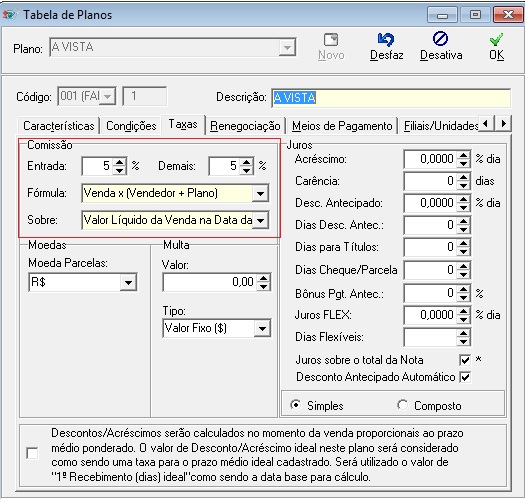
Task: Increase Bônus Pgt. Antec. spinner up
Action: coord(464,289)
